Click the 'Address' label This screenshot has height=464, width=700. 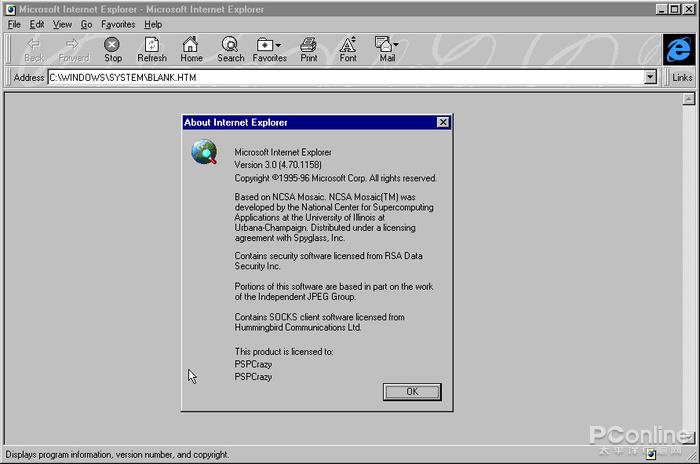point(29,78)
